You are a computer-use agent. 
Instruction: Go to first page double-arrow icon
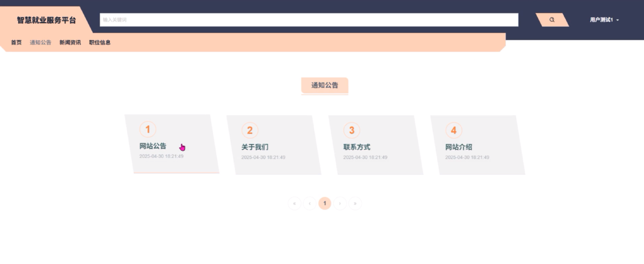[295, 203]
